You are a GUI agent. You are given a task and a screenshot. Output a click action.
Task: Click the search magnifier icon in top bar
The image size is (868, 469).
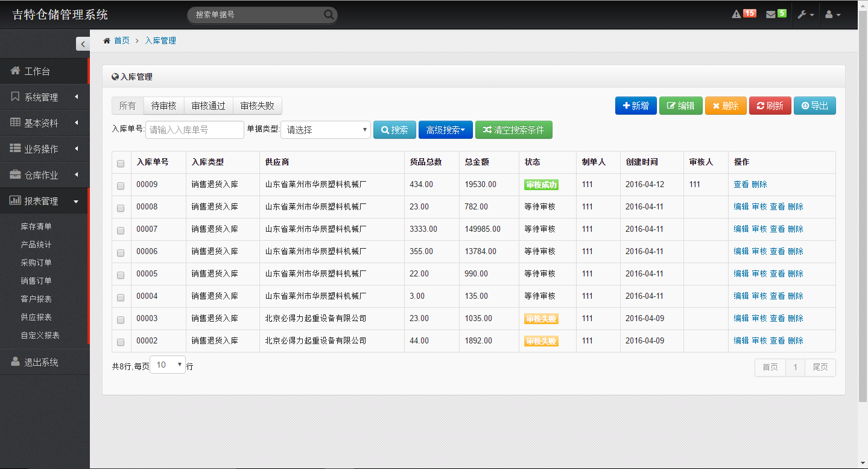[x=329, y=14]
